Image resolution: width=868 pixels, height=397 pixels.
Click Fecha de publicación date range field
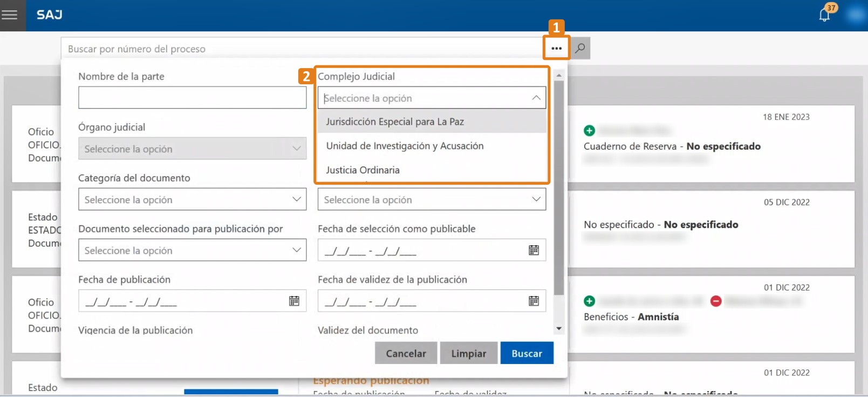coord(192,301)
